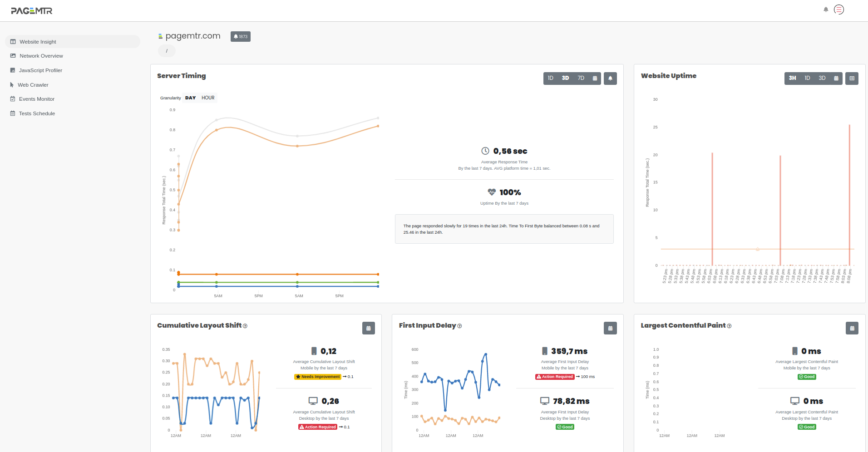Screen dimensions: 868x452
Task: Click the JavaScript Profiler sidebar icon
Action: point(13,70)
